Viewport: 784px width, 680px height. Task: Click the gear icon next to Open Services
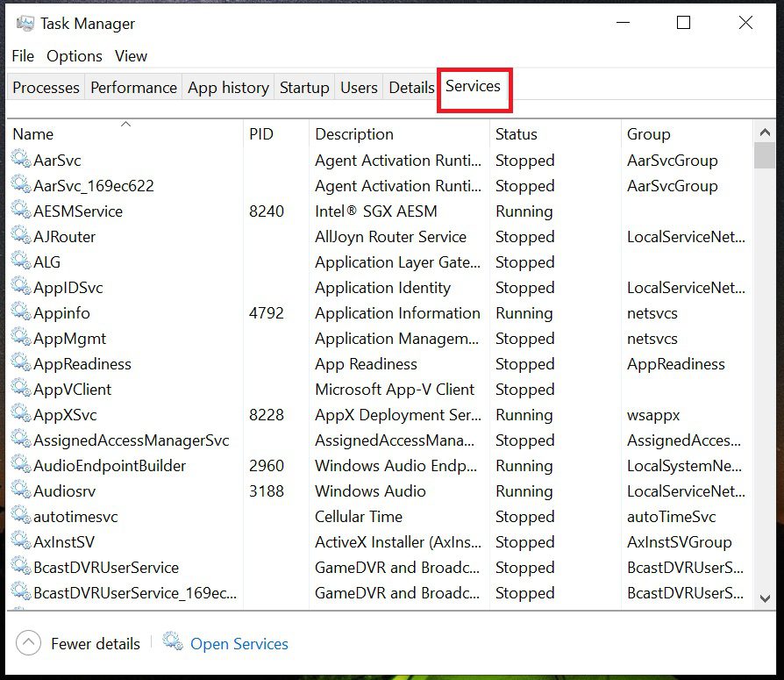point(173,641)
